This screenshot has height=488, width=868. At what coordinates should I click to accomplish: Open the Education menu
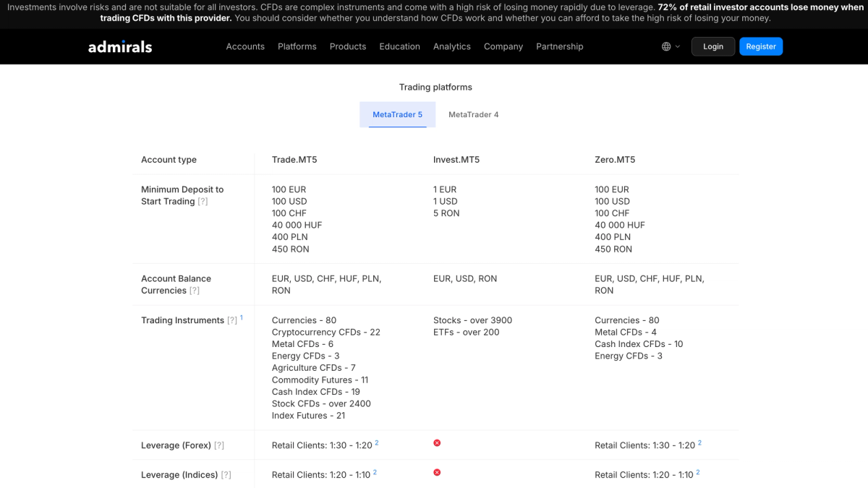(x=399, y=46)
